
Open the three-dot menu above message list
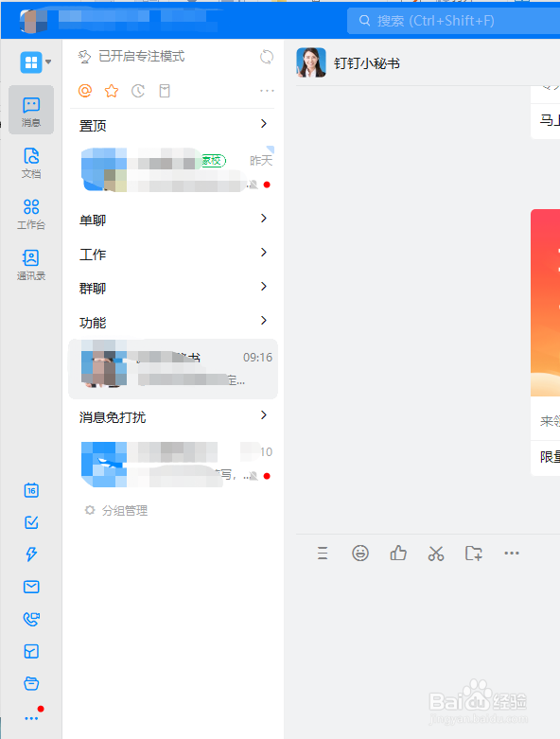pyautogui.click(x=267, y=91)
